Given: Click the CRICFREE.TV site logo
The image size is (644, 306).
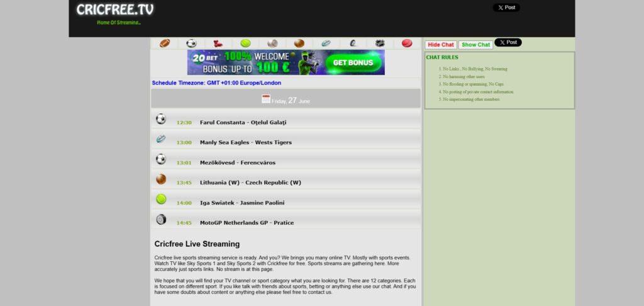Looking at the screenshot, I should (x=115, y=9).
